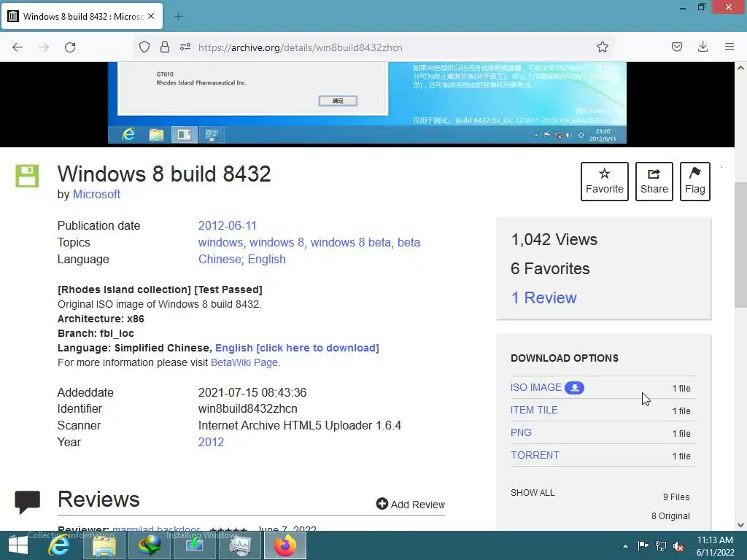Open the taskbar clock showing 11:13 AM
The image size is (747, 560).
[x=715, y=546]
